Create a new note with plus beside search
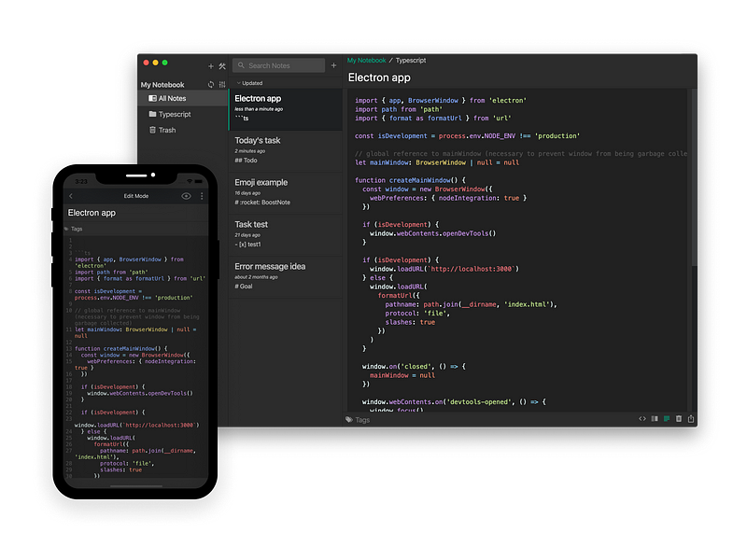Viewport: 747px width, 560px height. click(x=333, y=65)
